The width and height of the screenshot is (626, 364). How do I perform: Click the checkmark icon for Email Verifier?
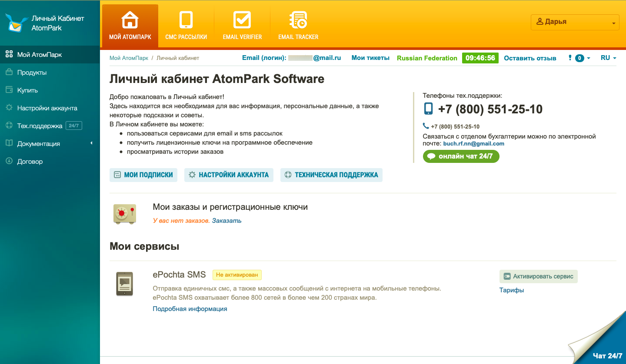coord(242,20)
